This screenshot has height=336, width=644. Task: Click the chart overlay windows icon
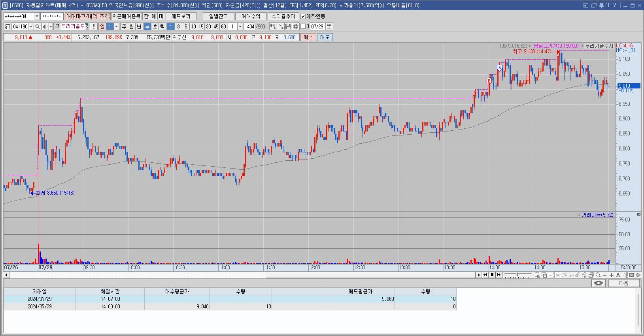pos(544,275)
